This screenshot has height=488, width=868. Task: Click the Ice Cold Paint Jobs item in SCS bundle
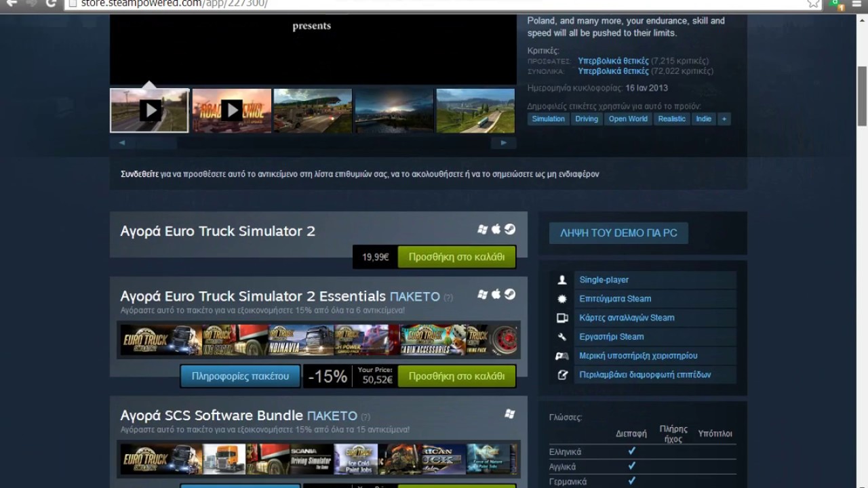pyautogui.click(x=355, y=460)
